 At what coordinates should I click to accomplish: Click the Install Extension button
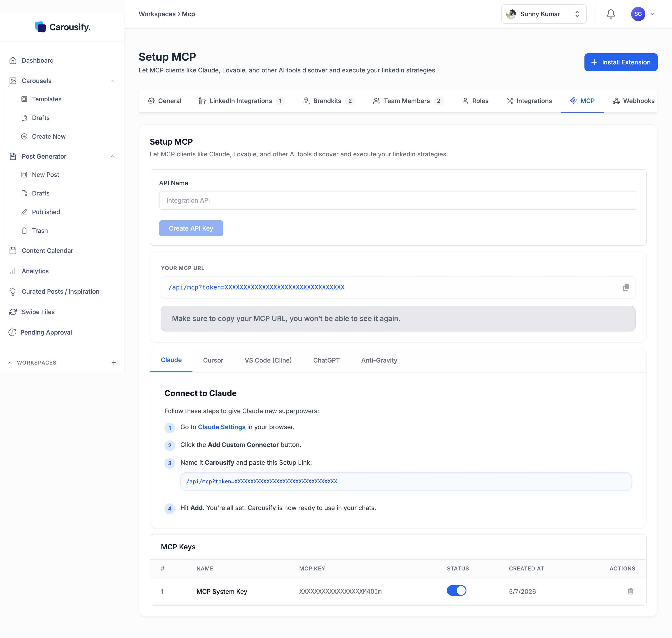point(621,62)
